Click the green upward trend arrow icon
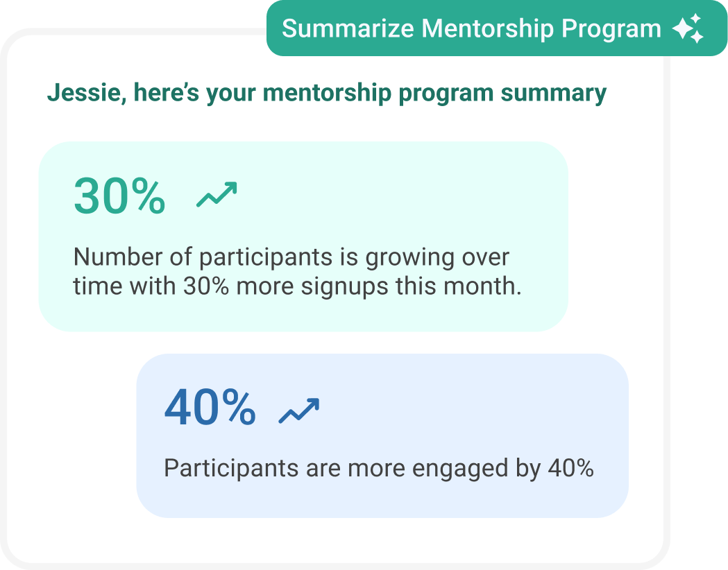This screenshot has height=570, width=728. (x=217, y=194)
